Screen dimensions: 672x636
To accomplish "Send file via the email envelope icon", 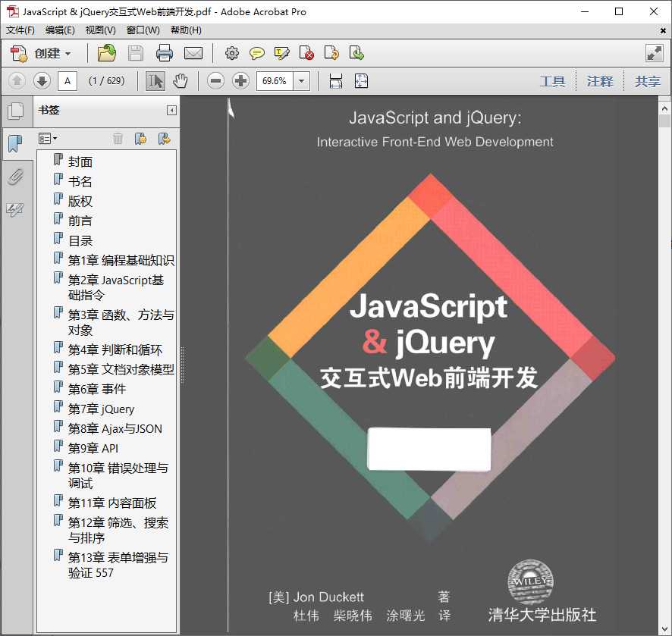I will [x=193, y=54].
